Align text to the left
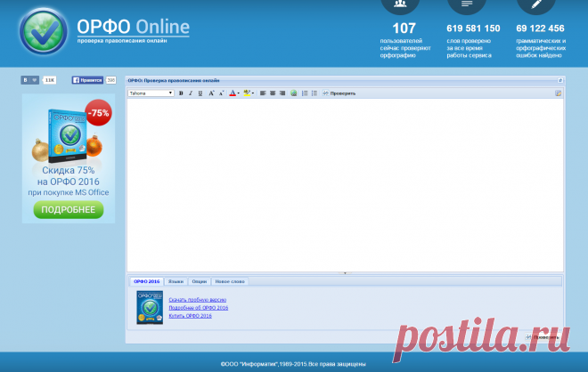 coord(264,93)
